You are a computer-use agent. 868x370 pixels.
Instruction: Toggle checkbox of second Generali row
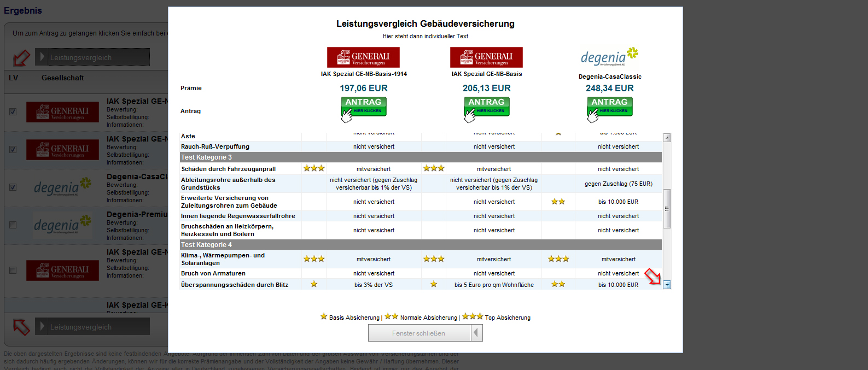click(13, 149)
